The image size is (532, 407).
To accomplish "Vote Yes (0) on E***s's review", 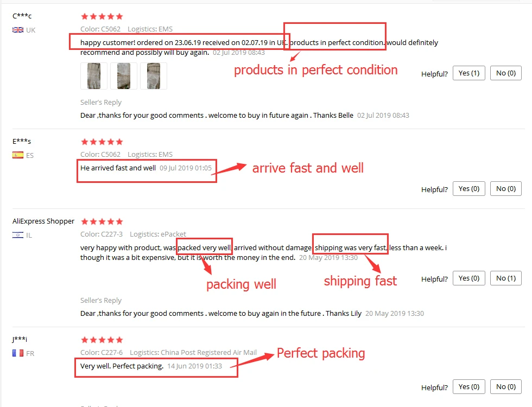I will (x=469, y=189).
